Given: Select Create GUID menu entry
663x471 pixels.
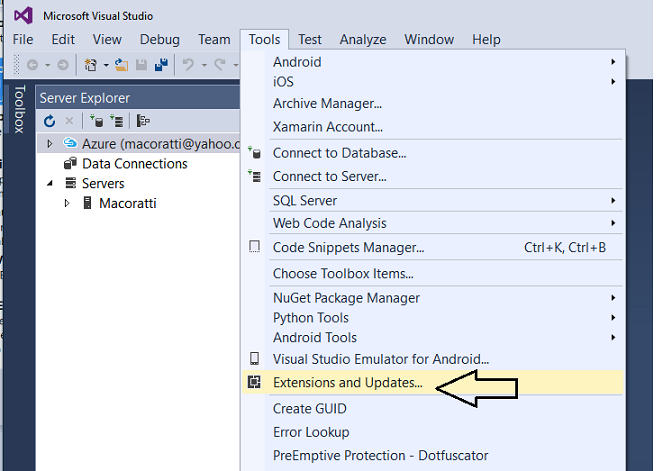Looking at the screenshot, I should [433, 408].
